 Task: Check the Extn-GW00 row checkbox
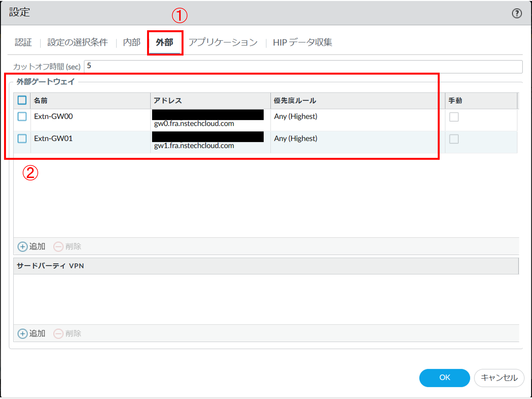point(22,117)
